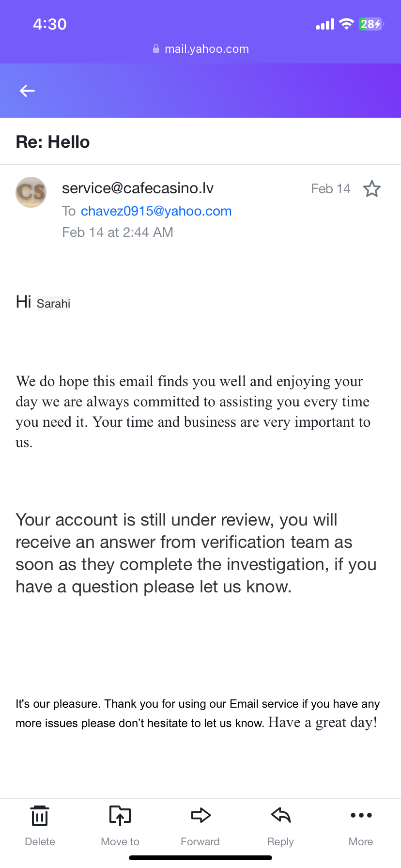This screenshot has width=401, height=868.
Task: Tap the Wi-Fi status icon
Action: (346, 24)
